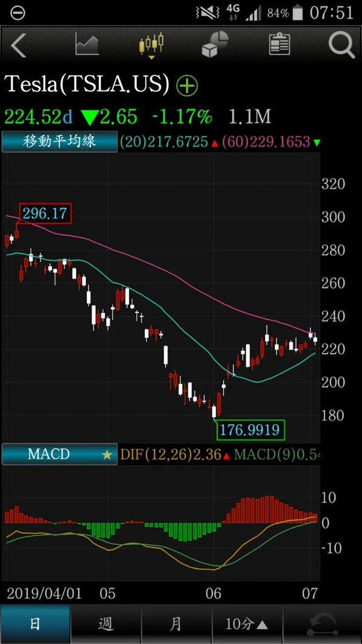Tap the 320 price axis label
This screenshot has width=362, height=644.
pos(333,184)
